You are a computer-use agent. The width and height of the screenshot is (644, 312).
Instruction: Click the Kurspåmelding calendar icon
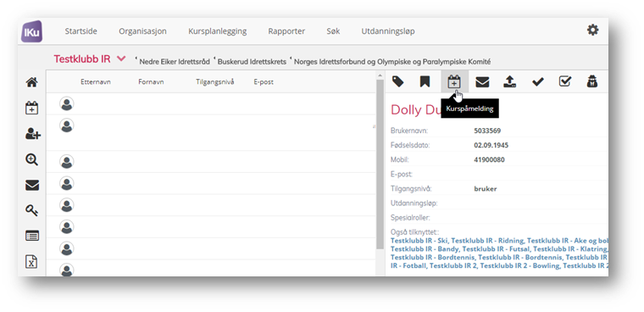point(454,81)
